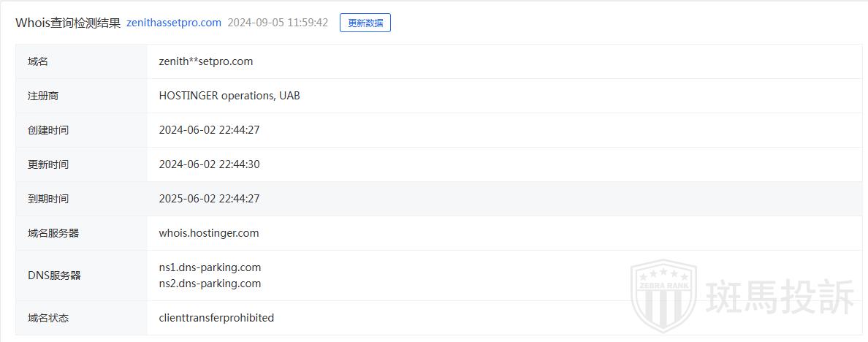Click the Whois查询检测结果 heading
Screen dimensions: 868x342
click(x=68, y=23)
